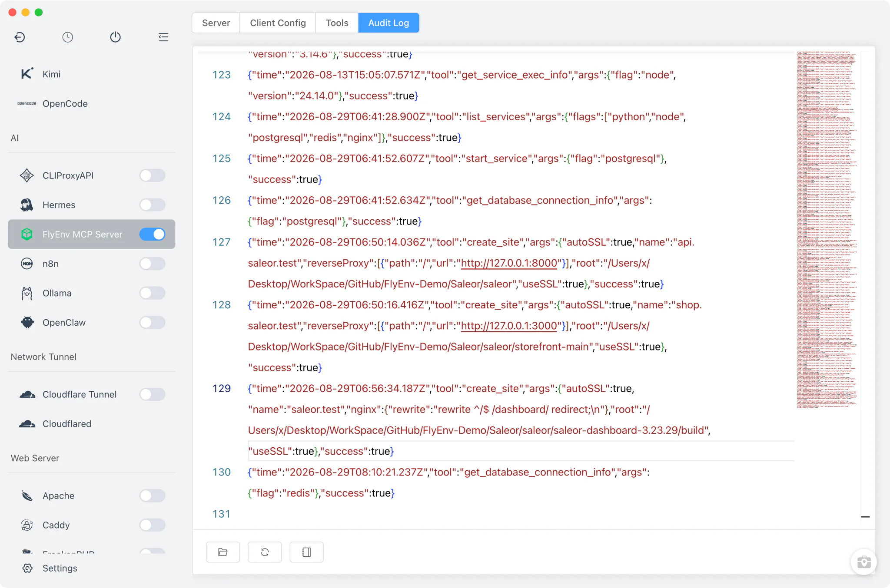The width and height of the screenshot is (890, 588).
Task: Open the Cloudflared module icon
Action: coord(27,424)
